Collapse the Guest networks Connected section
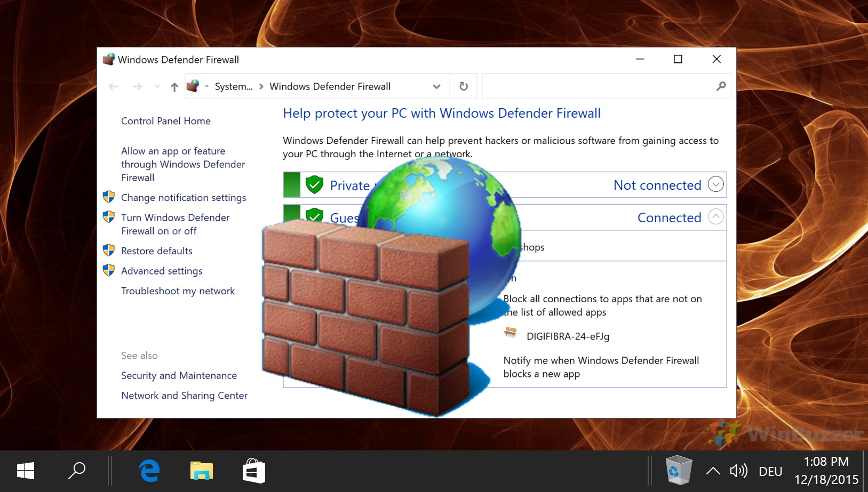Screen dimensions: 868x492 pos(715,217)
